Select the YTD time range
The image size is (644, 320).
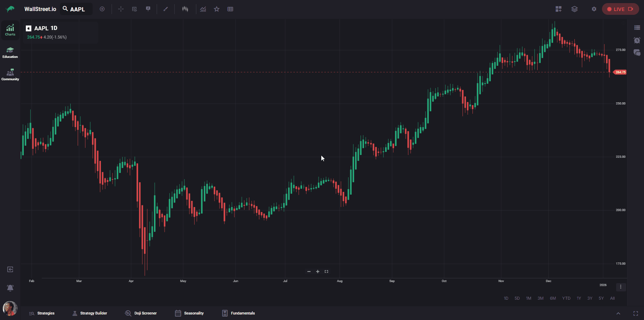566,298
